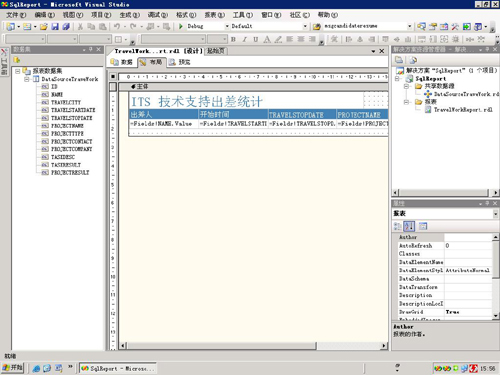Click the Categorized view icon in Properties panel
Screen dimensions: 500x375
pos(397,226)
